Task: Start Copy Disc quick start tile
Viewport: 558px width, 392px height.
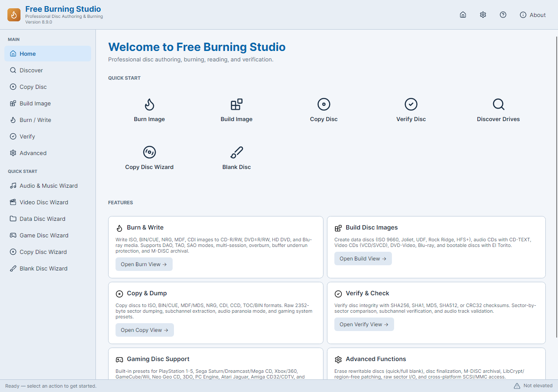Action: (x=324, y=111)
